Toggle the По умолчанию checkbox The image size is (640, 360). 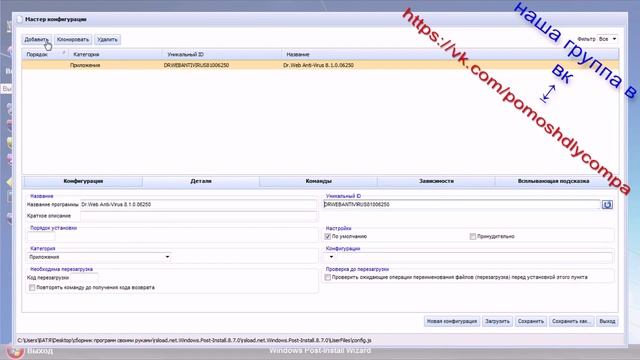pyautogui.click(x=327, y=236)
